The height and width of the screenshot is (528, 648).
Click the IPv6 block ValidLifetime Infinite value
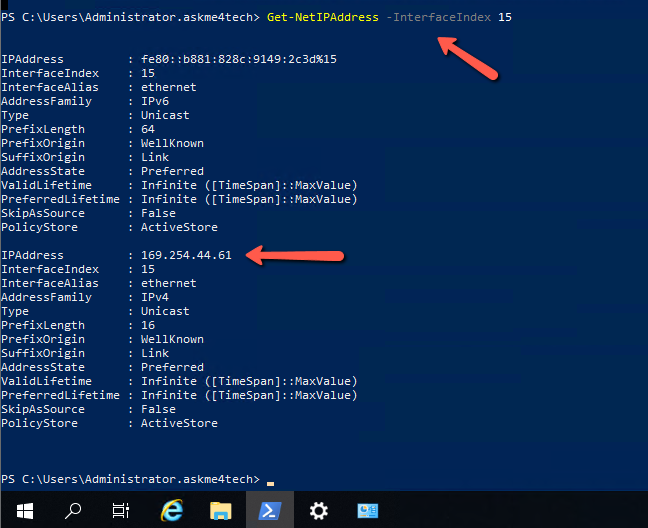pyautogui.click(x=249, y=185)
